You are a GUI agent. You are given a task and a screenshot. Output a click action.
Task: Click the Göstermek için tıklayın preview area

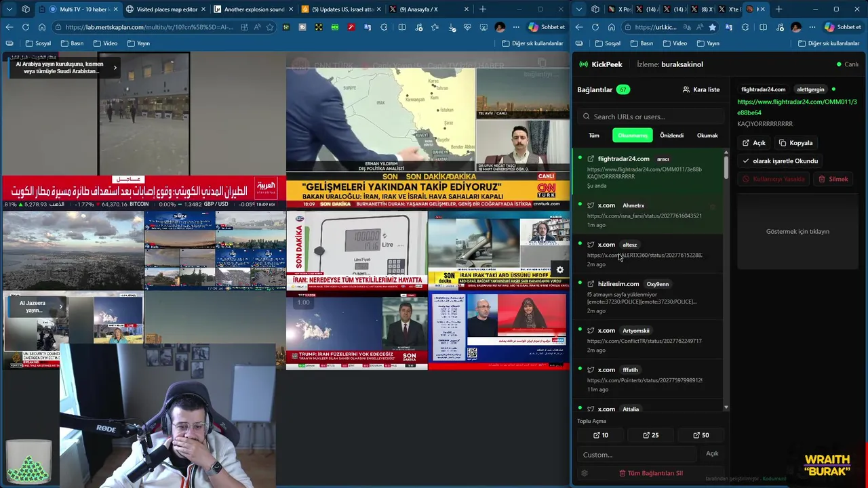pyautogui.click(x=797, y=231)
